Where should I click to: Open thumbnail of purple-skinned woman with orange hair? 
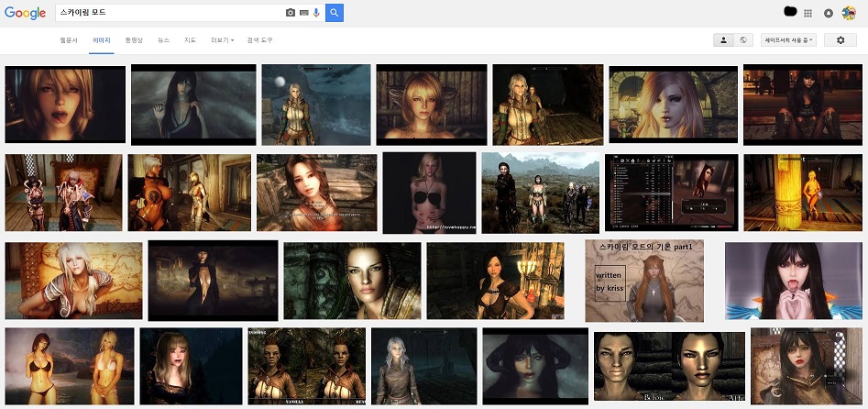pos(673,105)
